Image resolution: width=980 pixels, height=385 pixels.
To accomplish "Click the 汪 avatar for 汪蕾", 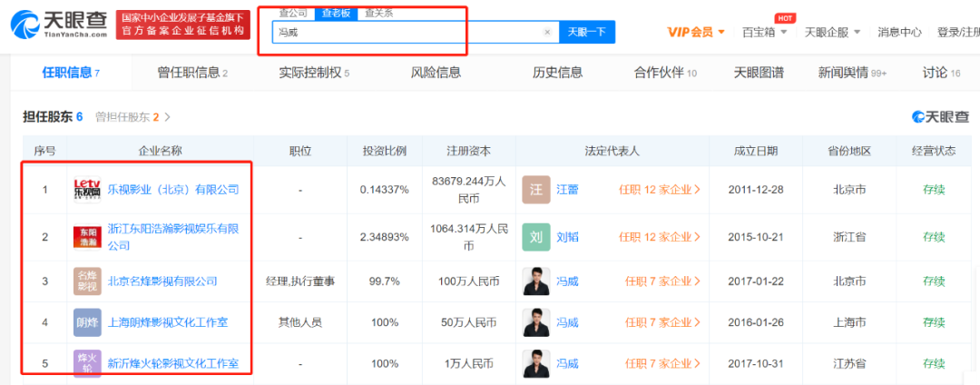I will 536,190.
